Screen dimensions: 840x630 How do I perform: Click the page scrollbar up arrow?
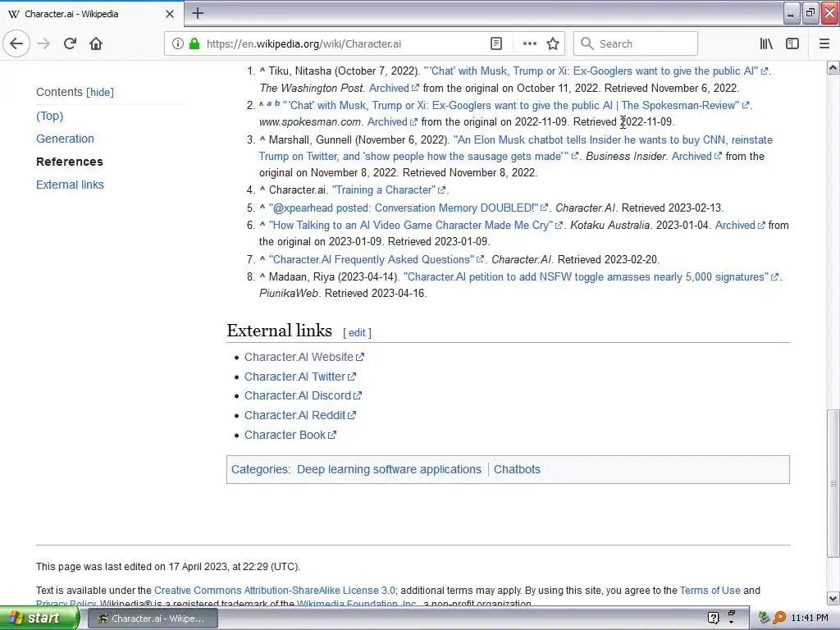833,67
